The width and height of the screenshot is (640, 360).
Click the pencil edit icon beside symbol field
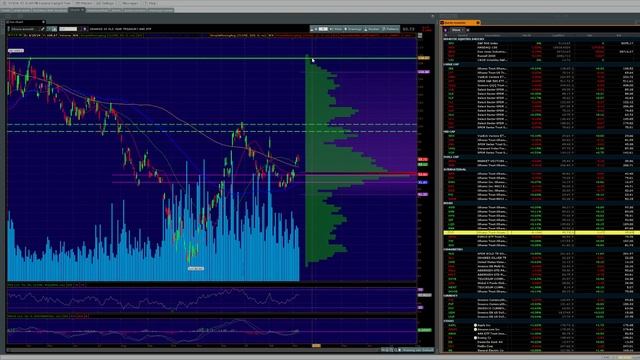coord(42,29)
